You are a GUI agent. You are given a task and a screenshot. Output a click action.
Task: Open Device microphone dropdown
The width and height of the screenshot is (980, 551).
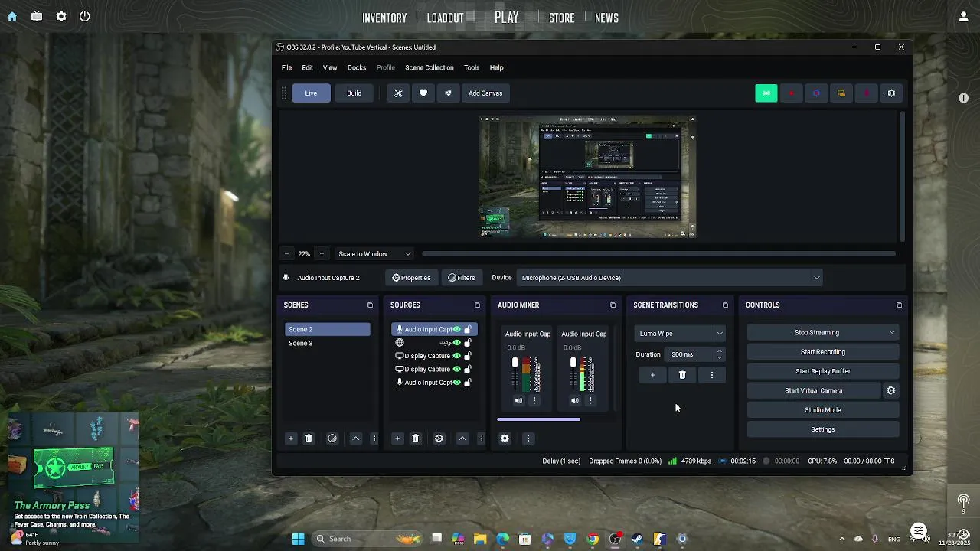point(670,278)
